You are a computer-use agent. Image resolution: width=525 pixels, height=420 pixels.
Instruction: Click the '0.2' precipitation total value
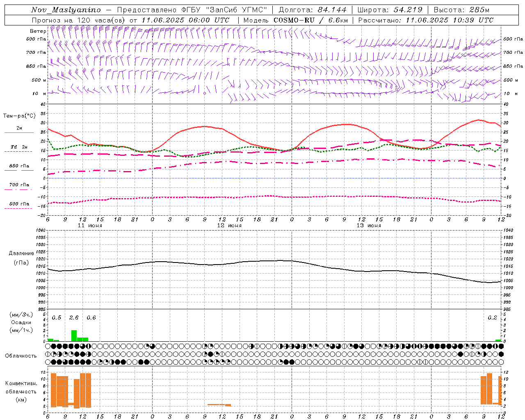[492, 318]
